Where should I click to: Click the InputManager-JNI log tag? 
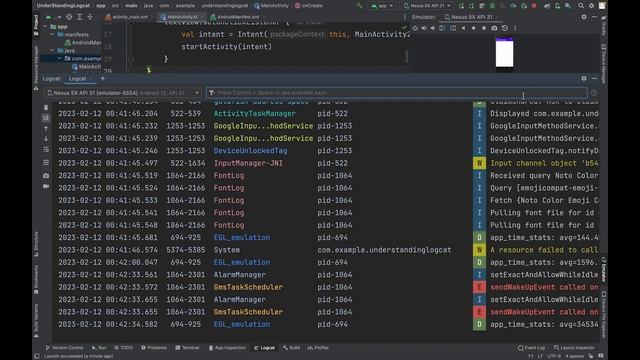248,163
